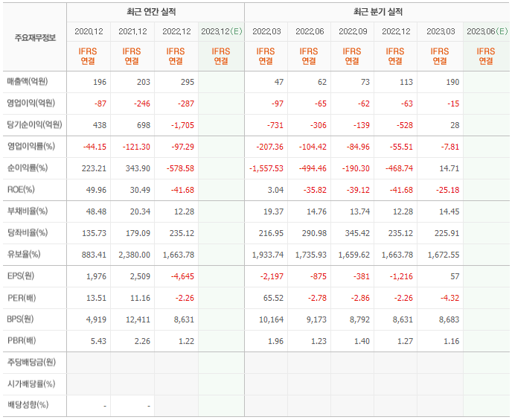Select the 2023.06(E) estimate column header
This screenshot has width=512, height=420.
[487, 31]
